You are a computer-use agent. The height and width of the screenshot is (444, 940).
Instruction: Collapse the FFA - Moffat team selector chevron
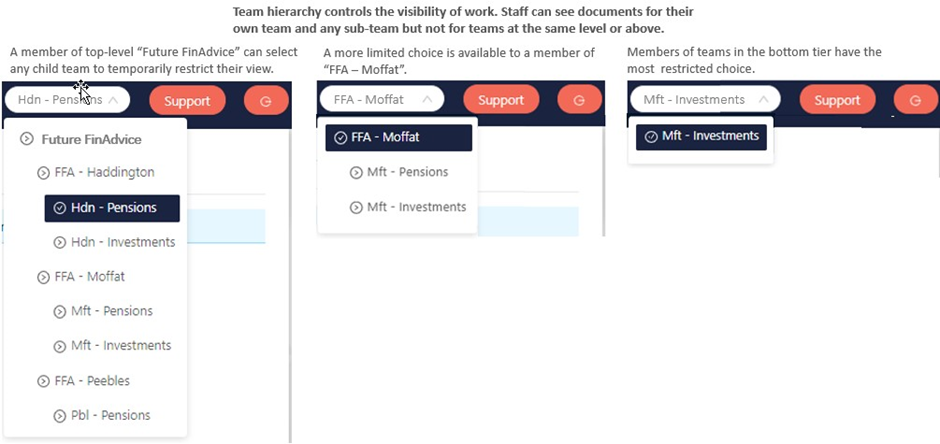(x=427, y=99)
